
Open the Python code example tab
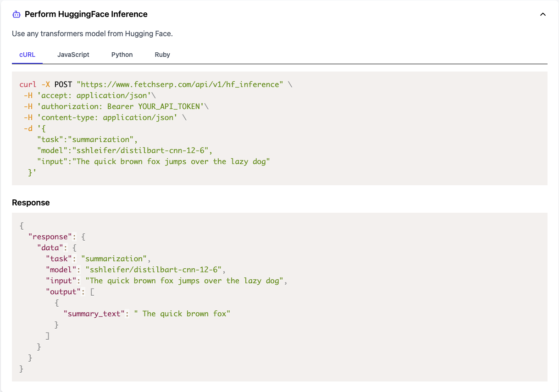tap(122, 55)
